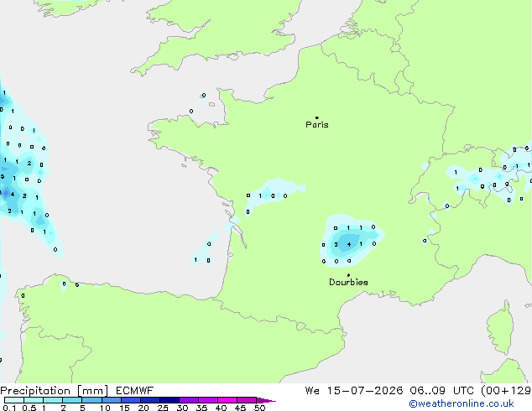Click the legend label '35'

point(201,408)
